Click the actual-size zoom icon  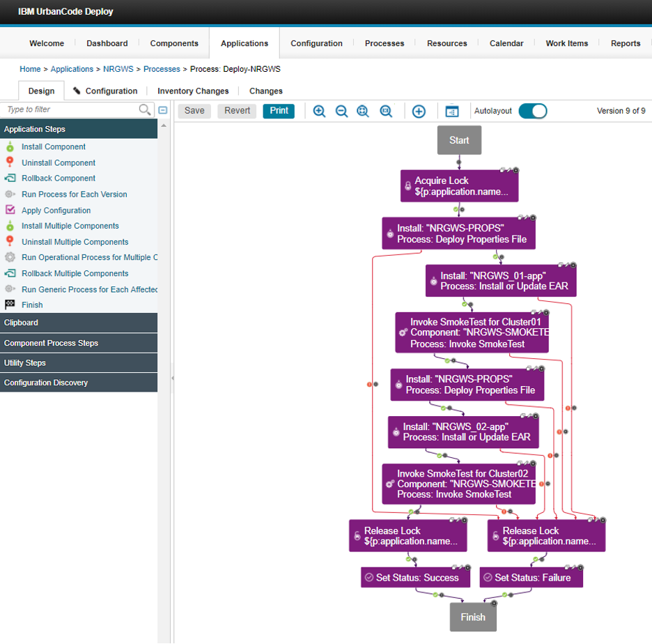click(x=386, y=111)
